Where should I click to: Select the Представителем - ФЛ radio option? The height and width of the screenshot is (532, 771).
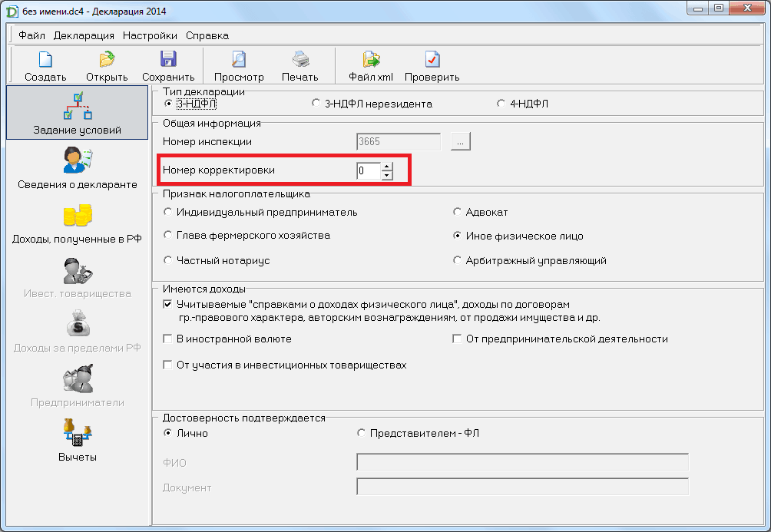pos(362,433)
